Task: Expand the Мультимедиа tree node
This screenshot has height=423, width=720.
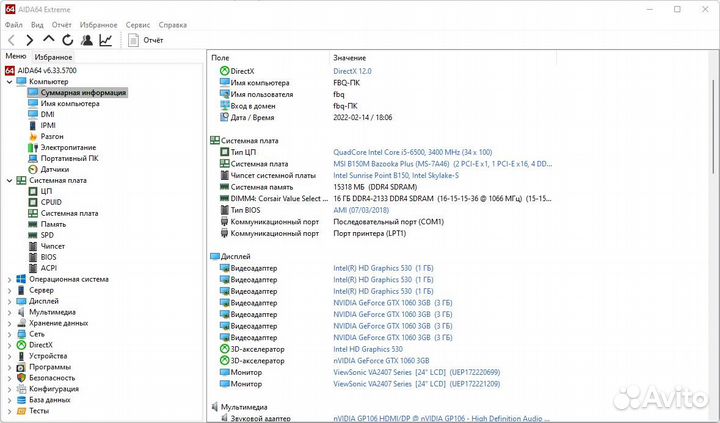Action: 9,312
